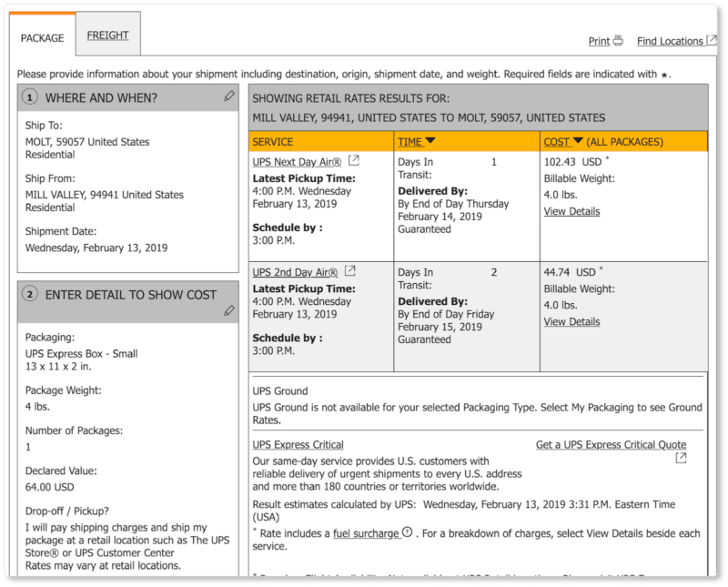Click the external link icon beside UPS Next Day Air
This screenshot has width=728, height=587.
pos(353,161)
